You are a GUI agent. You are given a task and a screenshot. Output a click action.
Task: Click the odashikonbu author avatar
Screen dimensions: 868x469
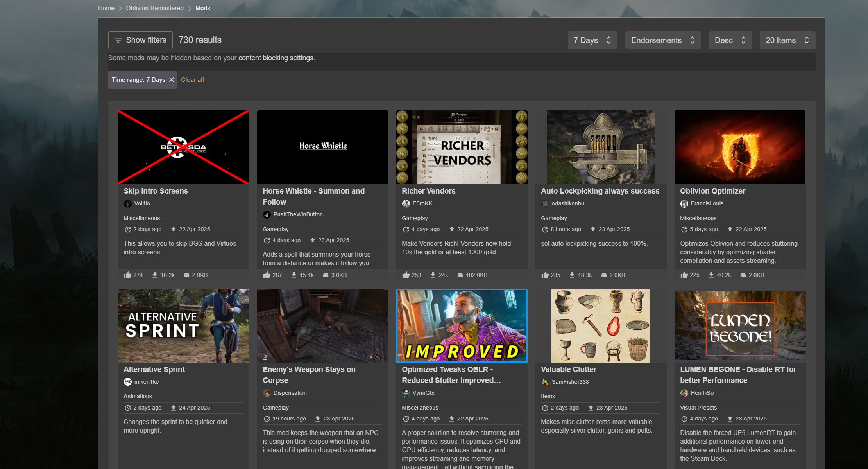coord(545,204)
